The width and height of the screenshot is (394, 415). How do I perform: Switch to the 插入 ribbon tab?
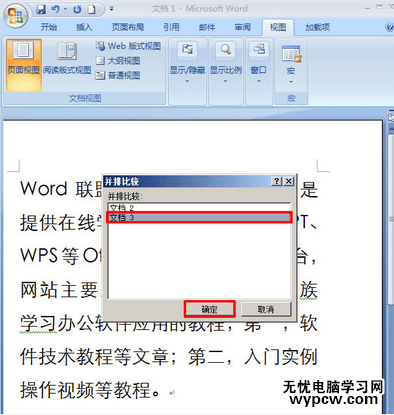84,27
